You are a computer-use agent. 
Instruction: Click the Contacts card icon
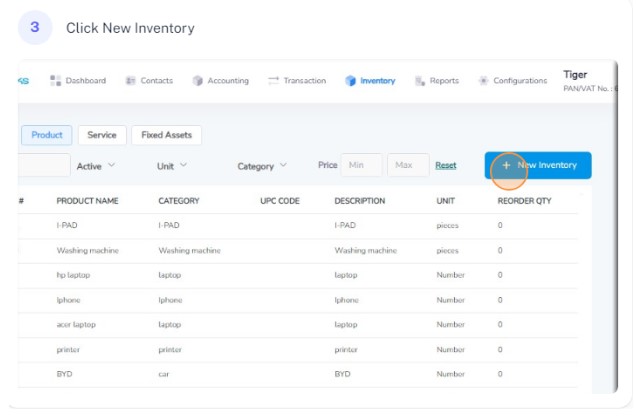(130, 81)
